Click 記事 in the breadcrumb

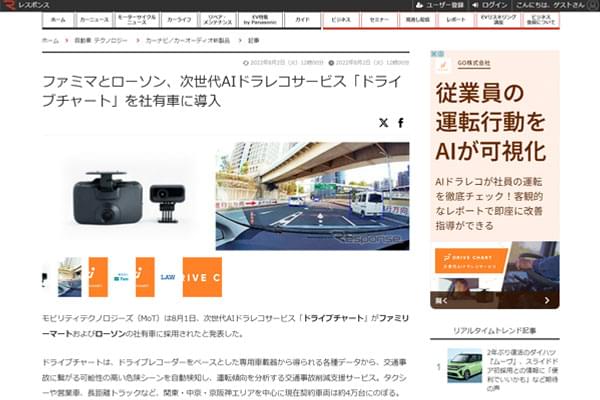pyautogui.click(x=253, y=41)
